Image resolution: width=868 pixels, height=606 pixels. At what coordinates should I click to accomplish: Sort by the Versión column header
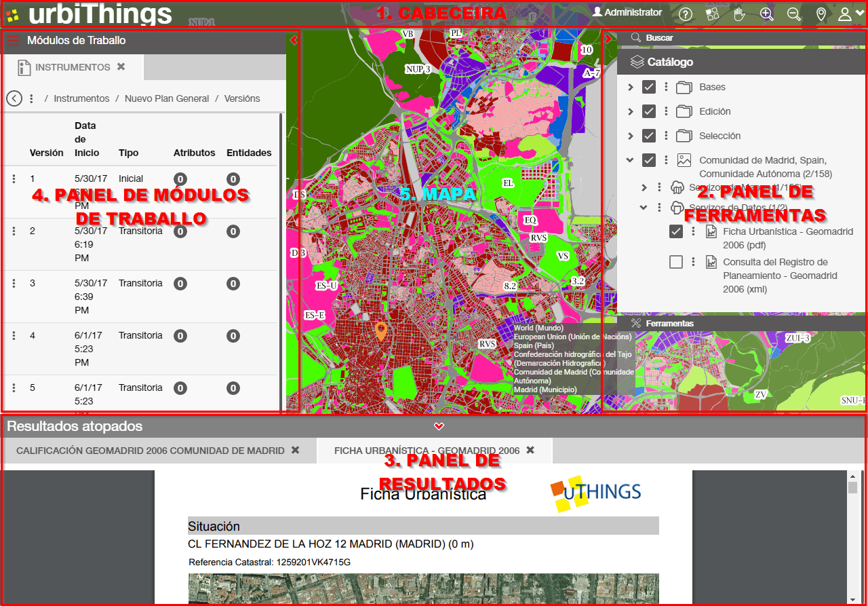(x=47, y=153)
